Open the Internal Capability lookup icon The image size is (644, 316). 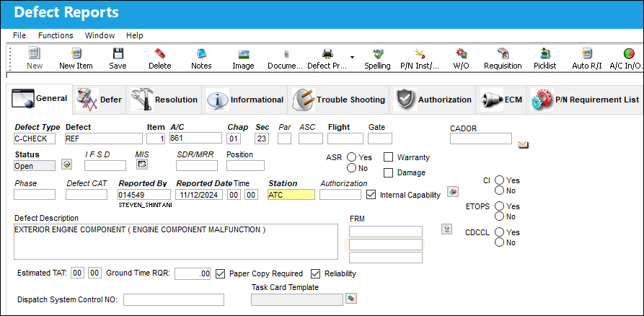point(453,191)
